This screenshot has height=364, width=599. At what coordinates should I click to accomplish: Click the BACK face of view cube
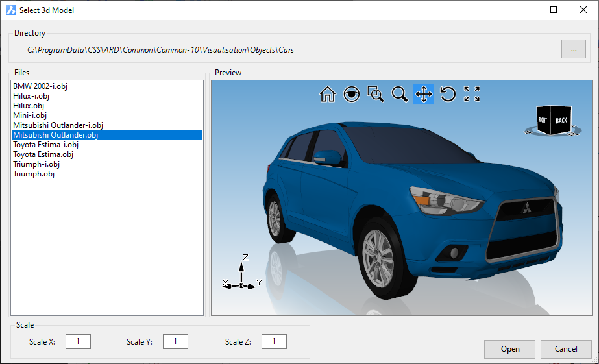561,120
